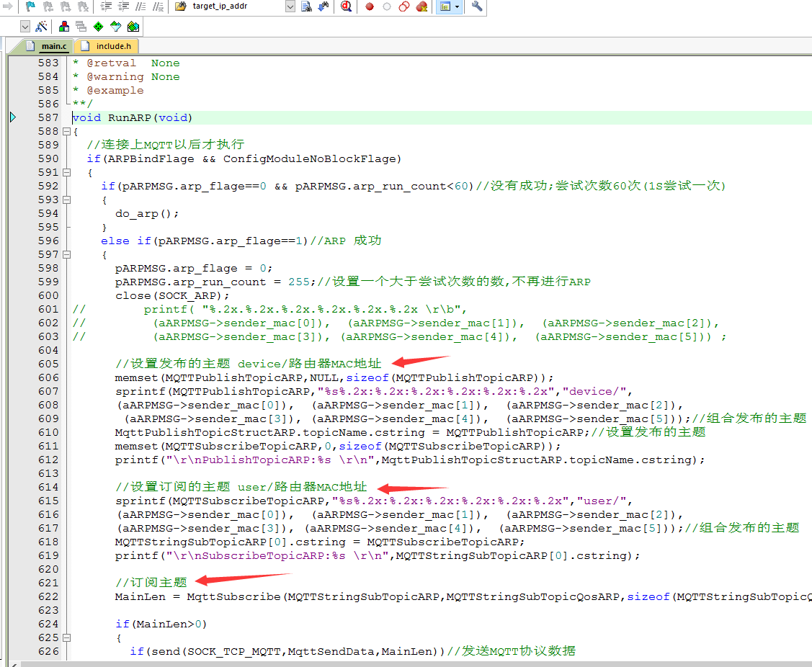812x667 pixels.
Task: Click close(SOCK_ARP) on line 600
Action: (172, 296)
